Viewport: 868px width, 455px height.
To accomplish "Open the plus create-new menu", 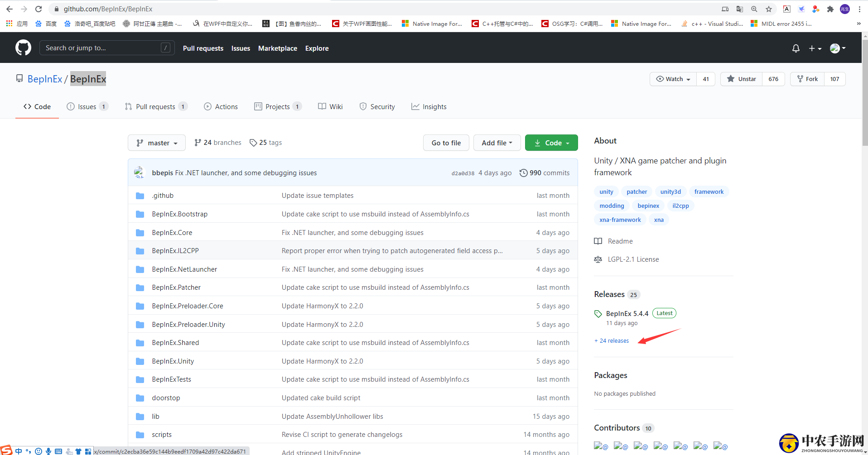I will coord(815,48).
